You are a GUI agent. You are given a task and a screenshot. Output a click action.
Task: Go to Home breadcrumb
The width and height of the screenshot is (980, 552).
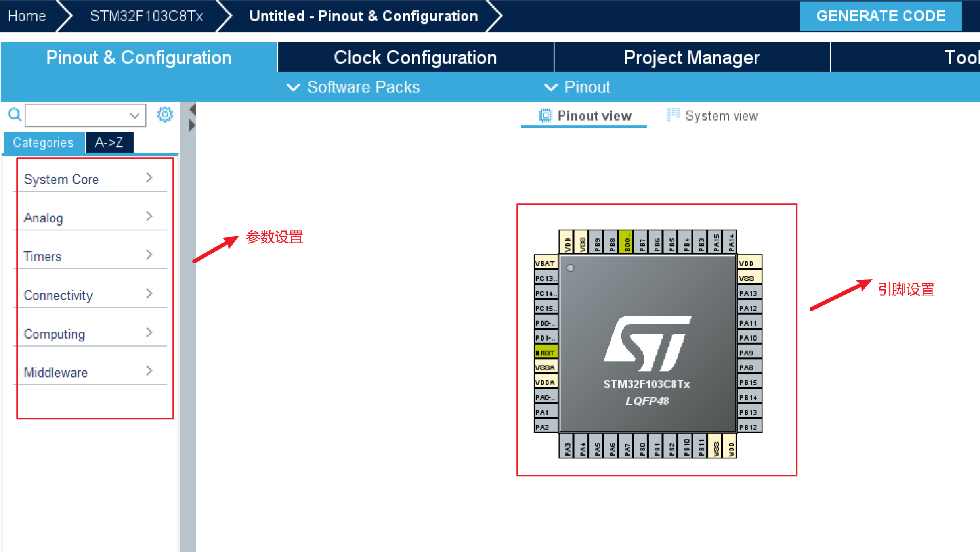27,16
